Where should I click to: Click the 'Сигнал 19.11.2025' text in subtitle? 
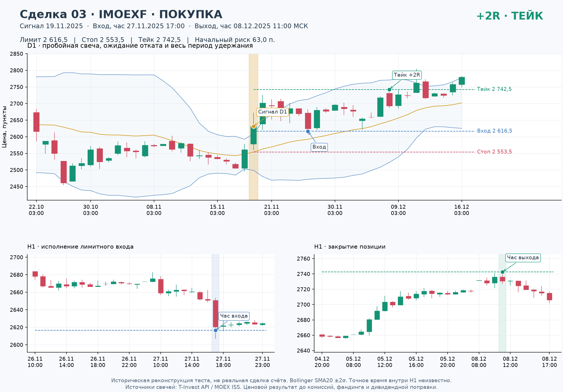[51, 26]
